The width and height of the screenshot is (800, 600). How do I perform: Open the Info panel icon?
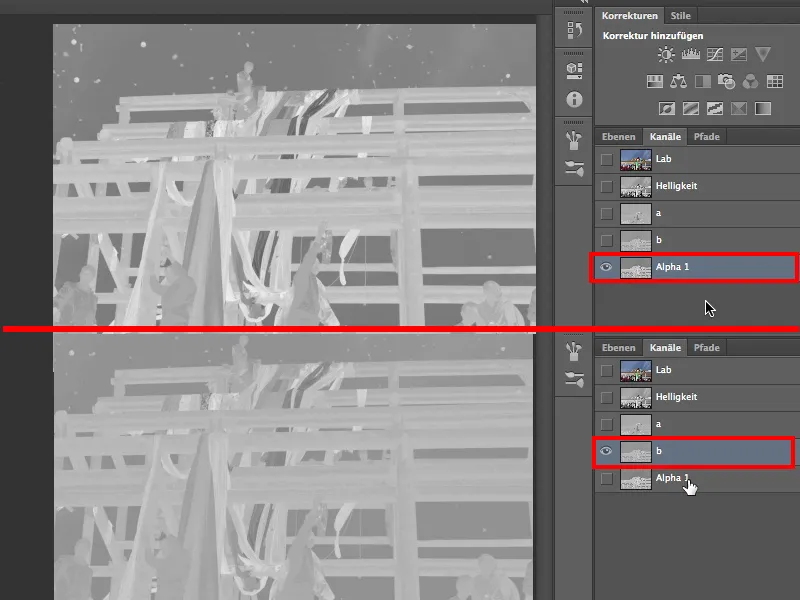[574, 99]
